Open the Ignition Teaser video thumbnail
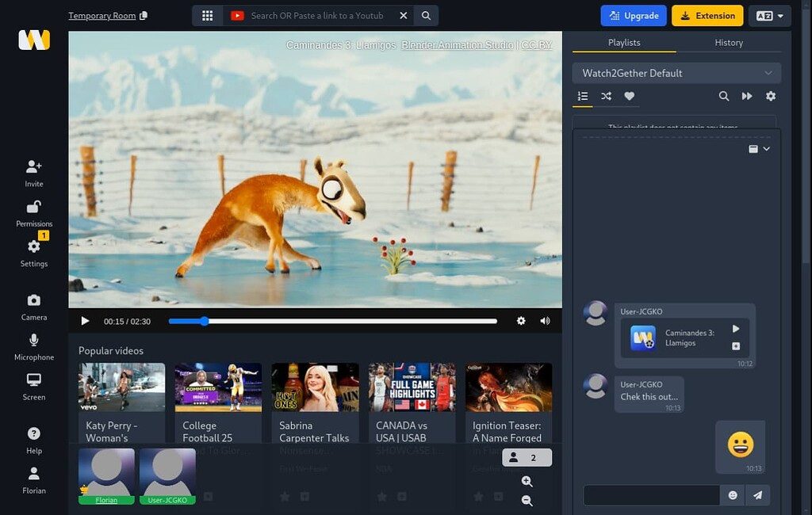812x515 pixels. (x=508, y=387)
